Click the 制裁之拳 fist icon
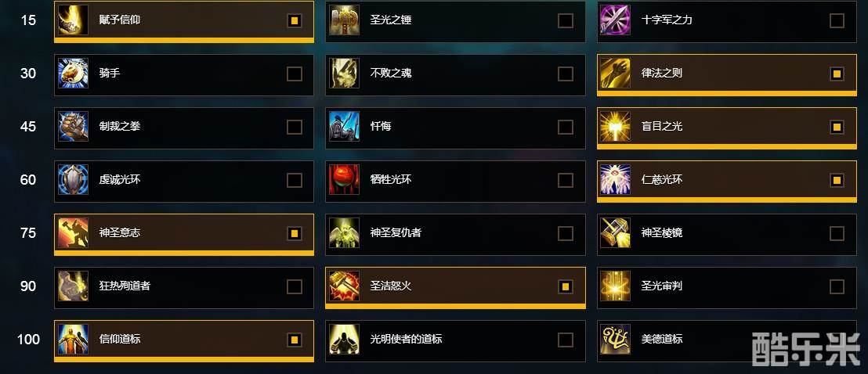 73,126
